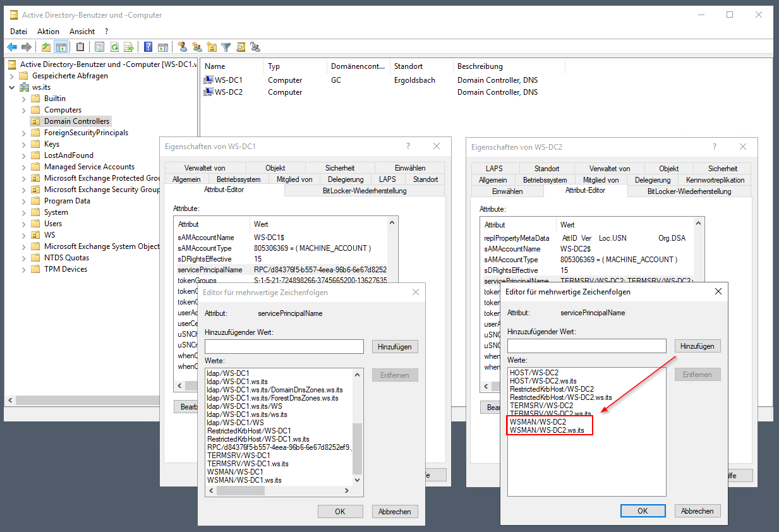The width and height of the screenshot is (779, 532).
Task: Click the Forward arrow in toolbar
Action: tap(27, 47)
